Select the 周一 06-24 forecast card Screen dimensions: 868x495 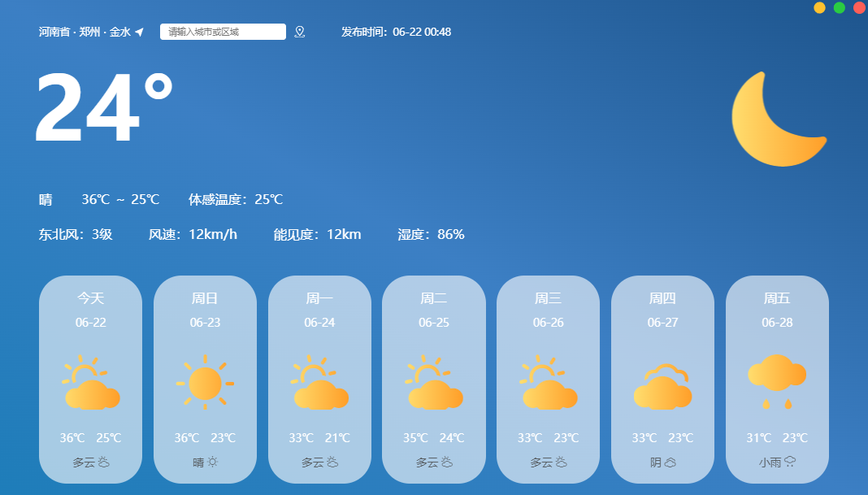(319, 380)
